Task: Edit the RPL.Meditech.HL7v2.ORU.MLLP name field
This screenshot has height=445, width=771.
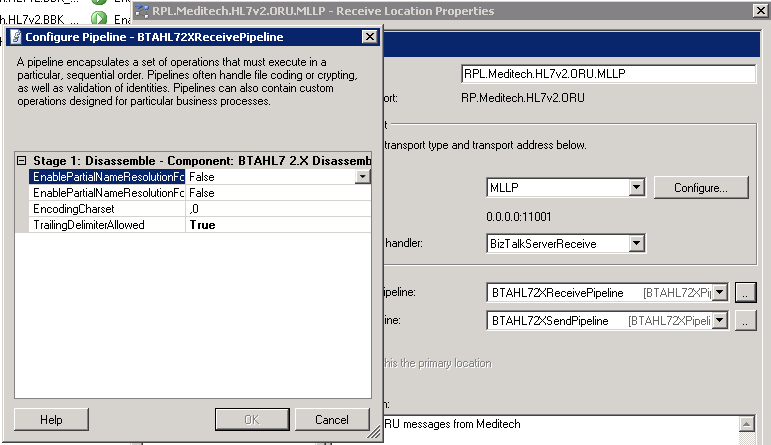Action: pos(608,74)
